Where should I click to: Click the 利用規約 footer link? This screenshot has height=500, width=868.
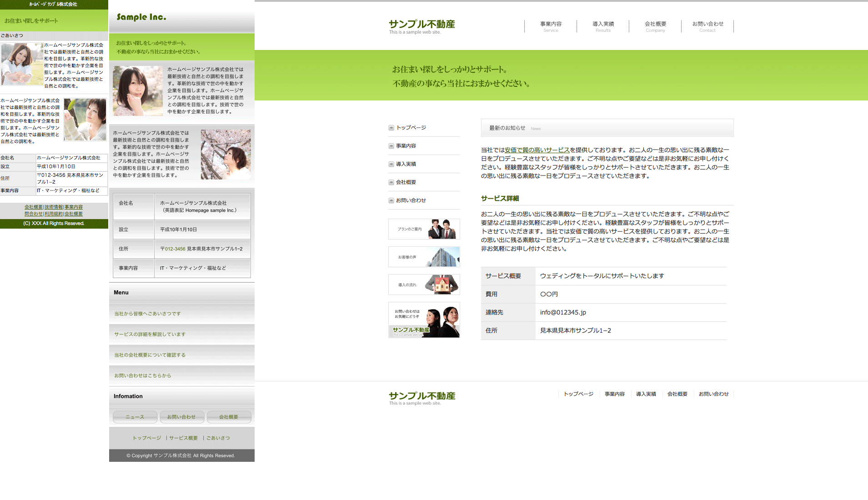click(54, 214)
